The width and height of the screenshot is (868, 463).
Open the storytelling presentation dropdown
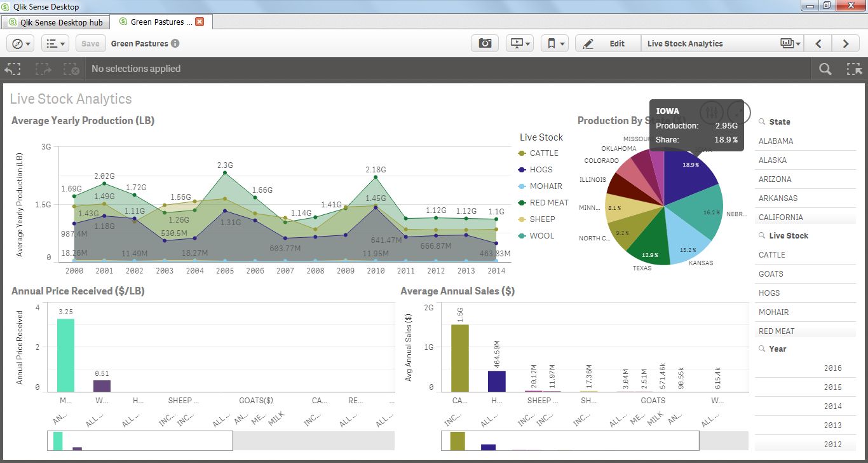click(x=521, y=43)
